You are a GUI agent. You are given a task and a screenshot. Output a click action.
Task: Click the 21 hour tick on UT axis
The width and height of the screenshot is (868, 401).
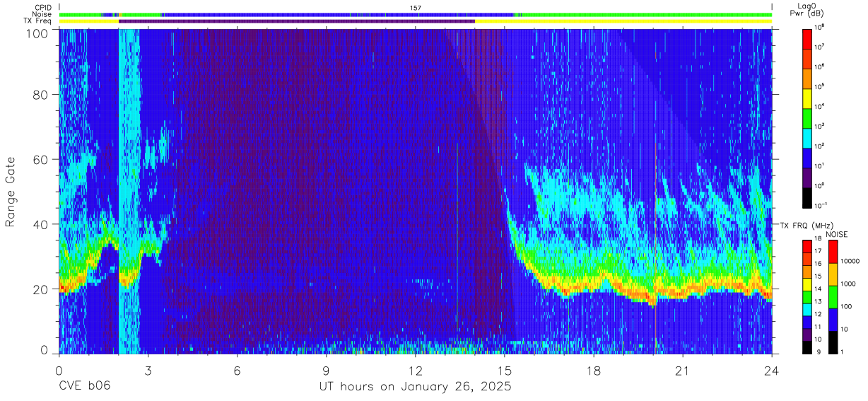[683, 370]
